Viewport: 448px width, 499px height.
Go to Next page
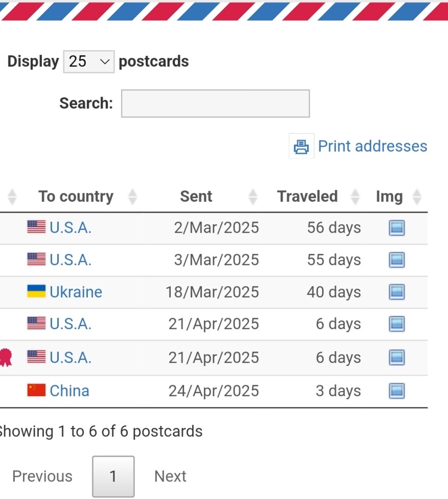170,476
